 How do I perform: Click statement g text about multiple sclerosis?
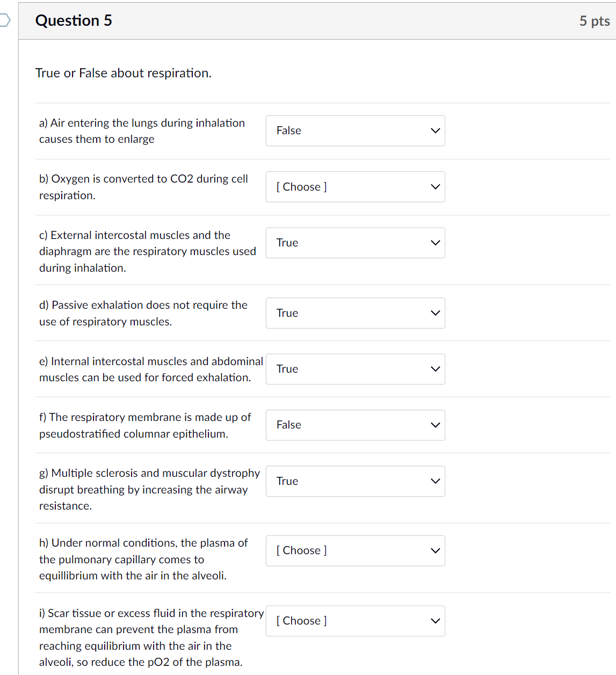point(149,489)
